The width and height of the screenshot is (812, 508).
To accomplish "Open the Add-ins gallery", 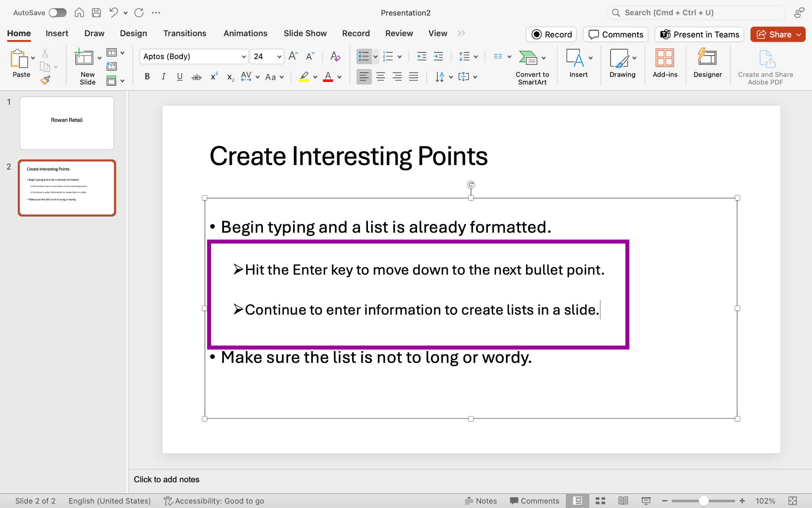I will pyautogui.click(x=665, y=63).
